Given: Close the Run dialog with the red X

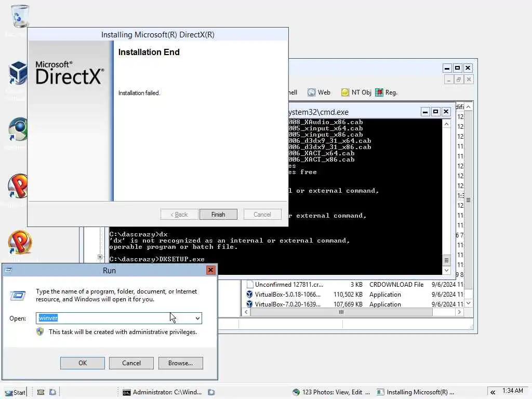Looking at the screenshot, I should point(211,270).
